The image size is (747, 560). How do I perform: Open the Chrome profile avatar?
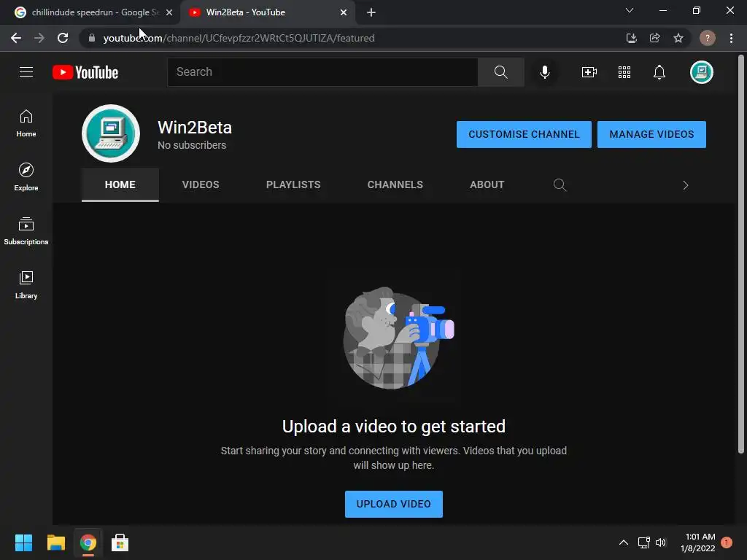[x=707, y=38]
